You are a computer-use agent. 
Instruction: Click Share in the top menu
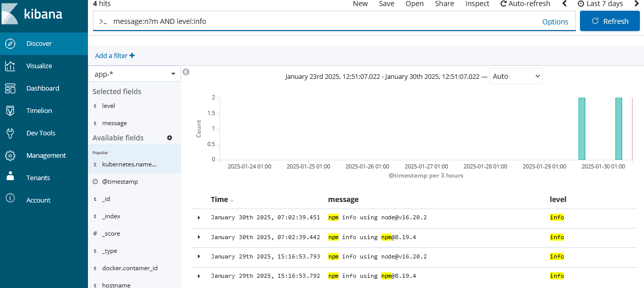tap(444, 4)
